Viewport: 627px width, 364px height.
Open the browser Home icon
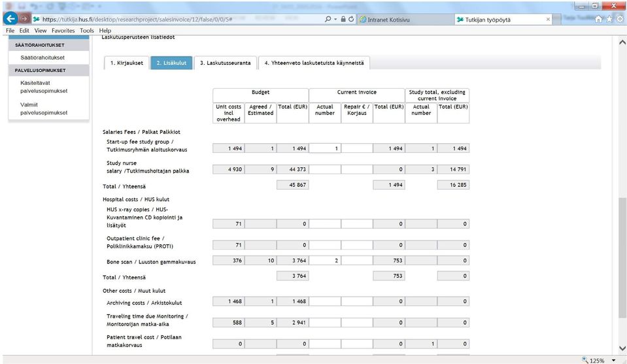(599, 19)
